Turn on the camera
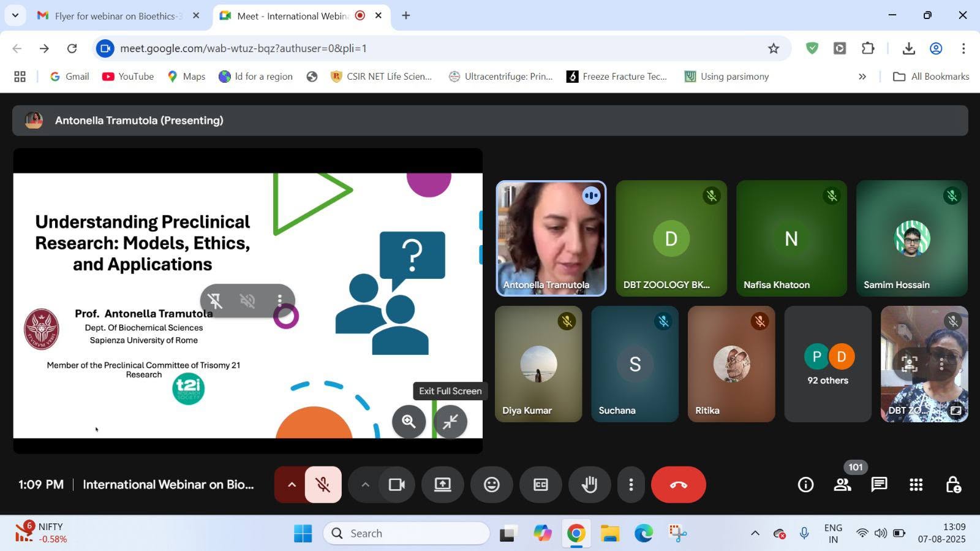This screenshot has height=551, width=980. coord(397,485)
